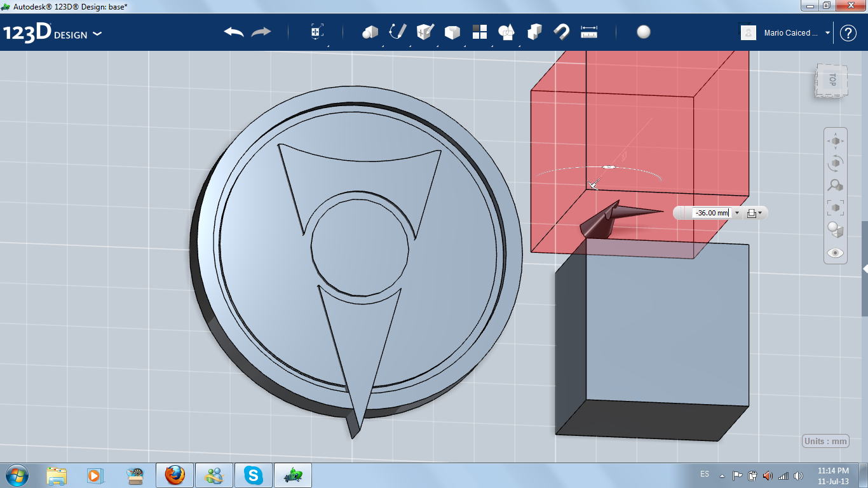The width and height of the screenshot is (868, 488).
Task: Switch to Skype in the taskbar
Action: point(254,475)
